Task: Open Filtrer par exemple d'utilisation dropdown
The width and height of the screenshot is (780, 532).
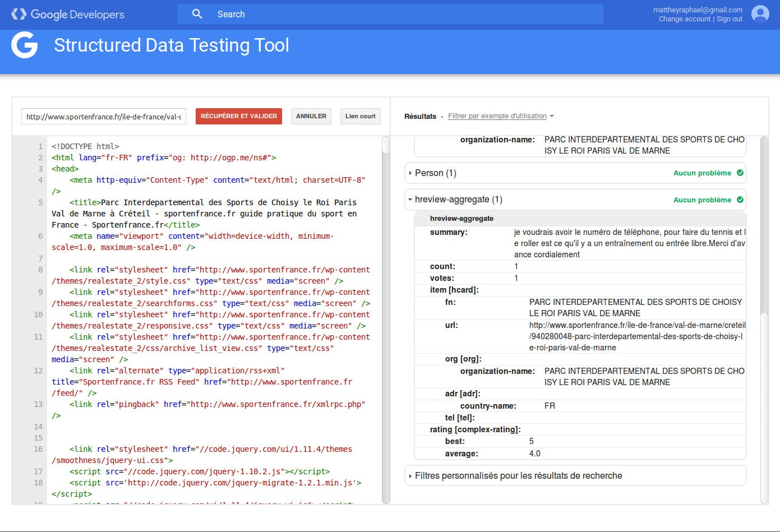Action: click(501, 116)
